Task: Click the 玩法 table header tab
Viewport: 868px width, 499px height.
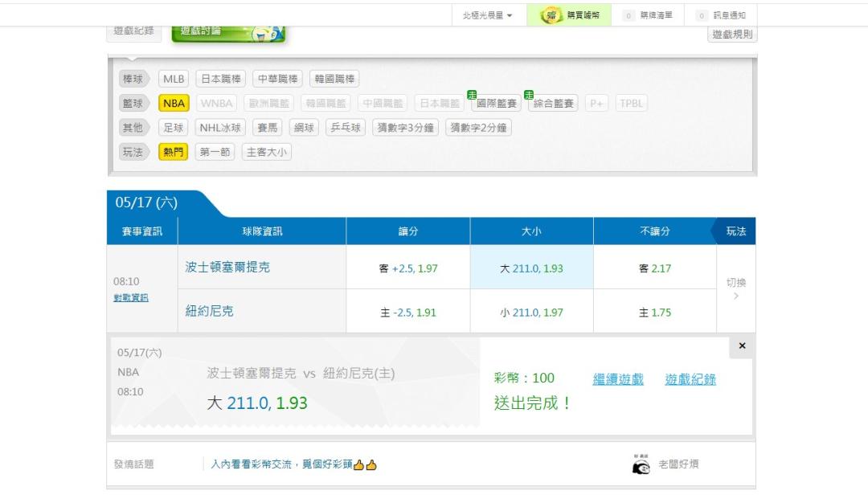Action: coord(735,231)
